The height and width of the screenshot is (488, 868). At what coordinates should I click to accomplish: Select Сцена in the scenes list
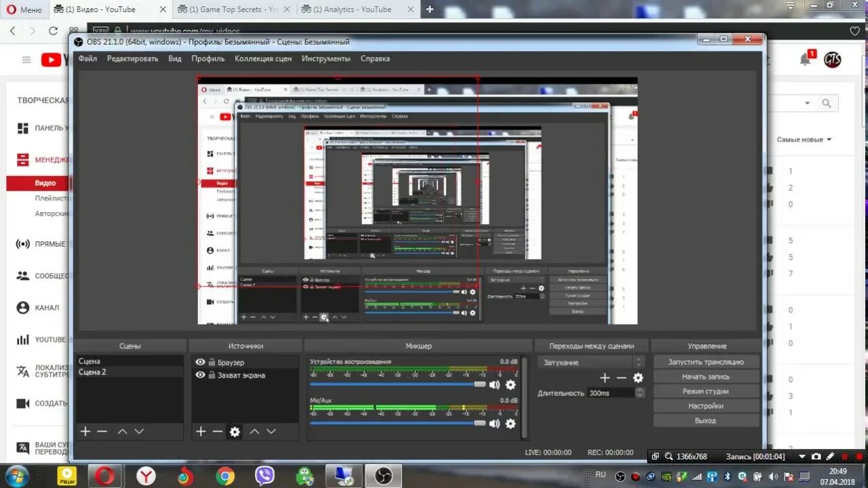pyautogui.click(x=130, y=361)
